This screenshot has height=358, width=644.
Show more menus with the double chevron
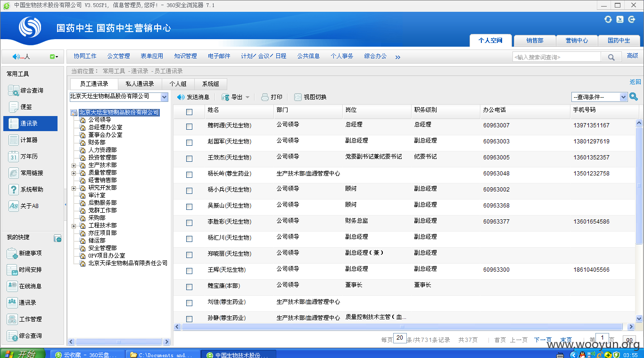pyautogui.click(x=397, y=57)
